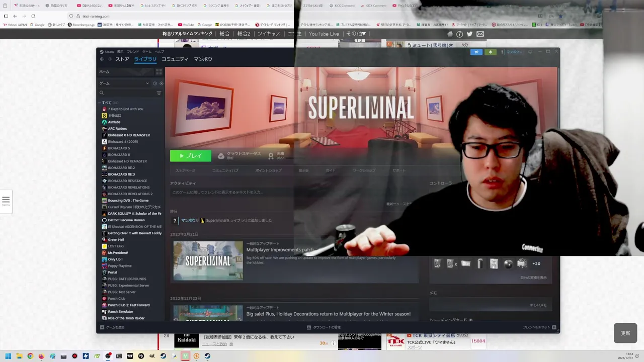Click the ホーム button in library sidebar
Screen dimensions: 644x362
click(127, 72)
